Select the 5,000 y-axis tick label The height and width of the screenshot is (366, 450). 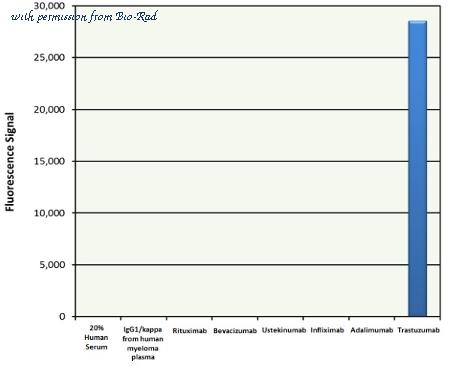coord(52,265)
